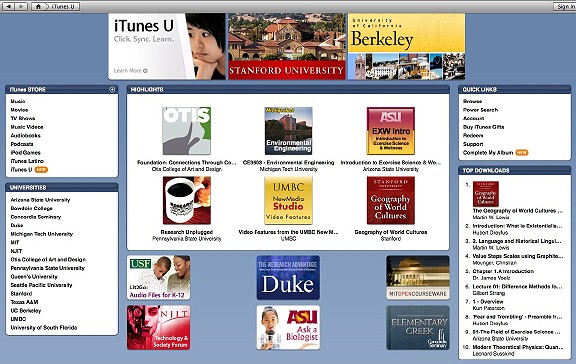Open Introduction: What is Existentialism download
576x364 pixels.
click(x=517, y=226)
